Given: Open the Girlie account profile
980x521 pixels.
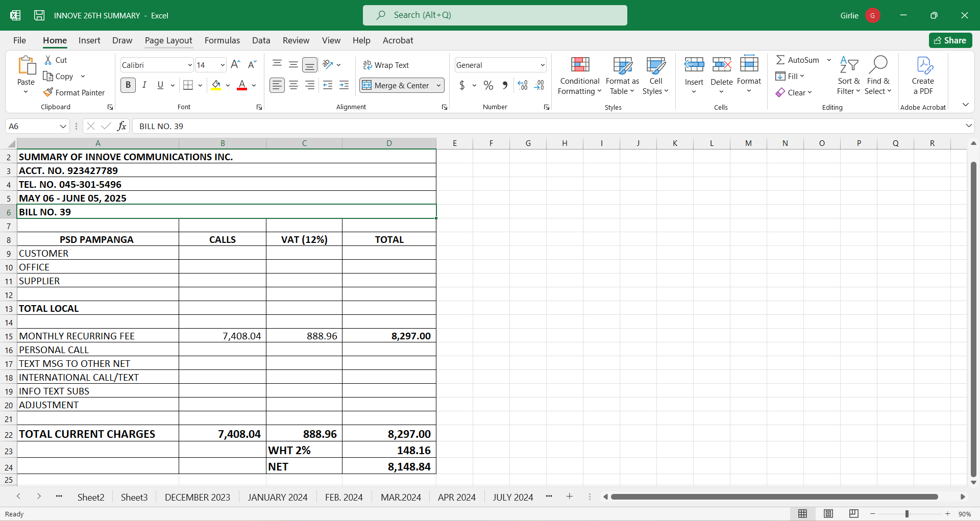Looking at the screenshot, I should 860,15.
